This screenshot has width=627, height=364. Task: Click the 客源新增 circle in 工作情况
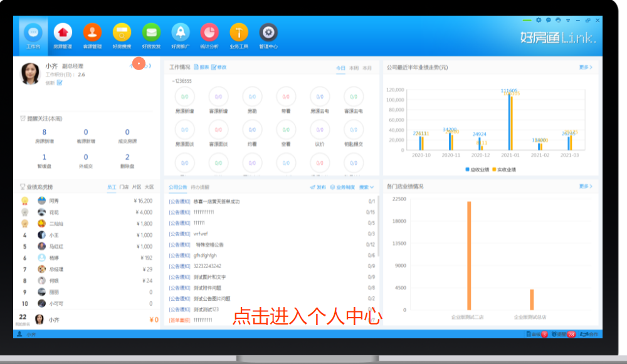(x=218, y=96)
